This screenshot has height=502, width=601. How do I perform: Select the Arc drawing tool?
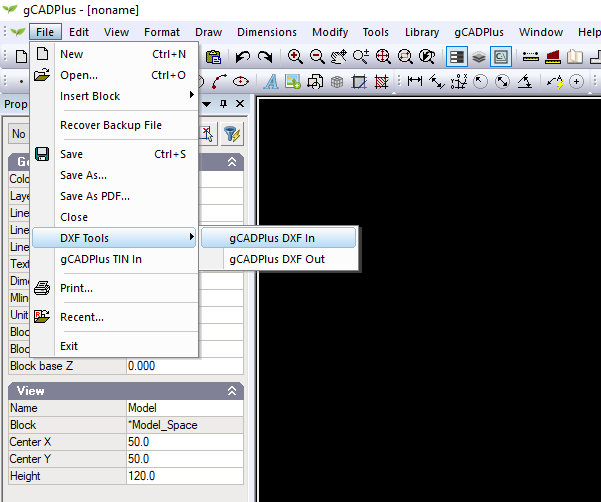point(219,81)
